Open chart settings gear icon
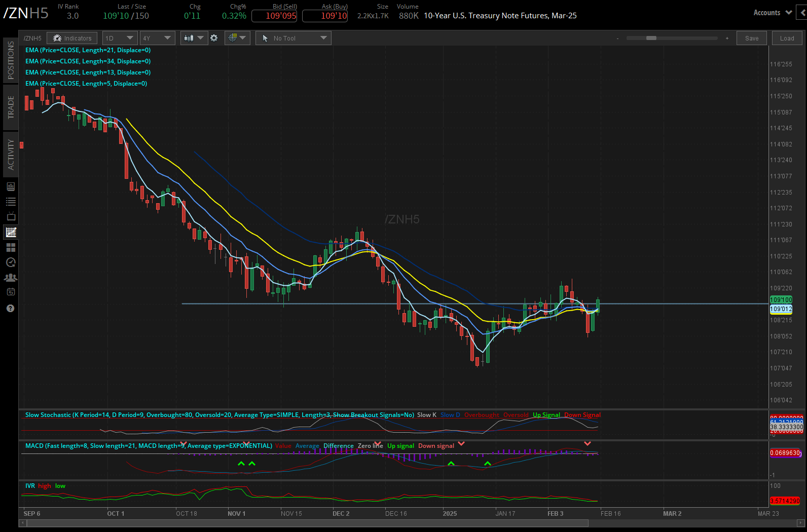 point(214,38)
